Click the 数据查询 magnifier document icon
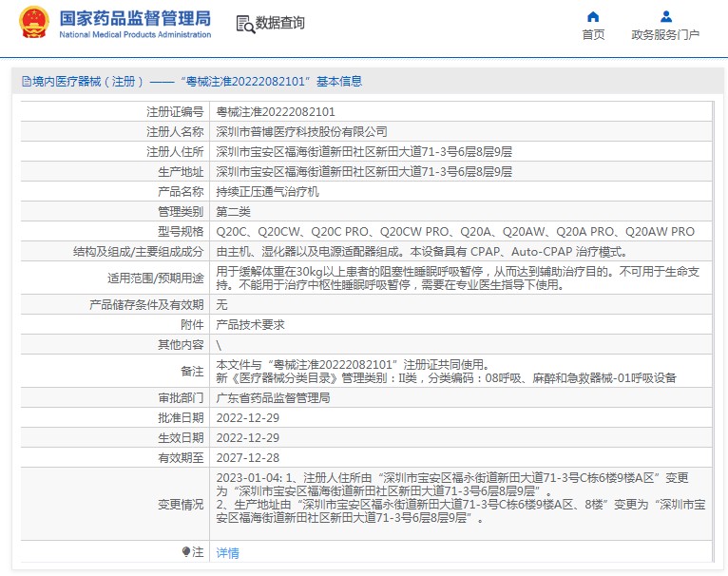This screenshot has width=728, height=576. click(x=244, y=24)
